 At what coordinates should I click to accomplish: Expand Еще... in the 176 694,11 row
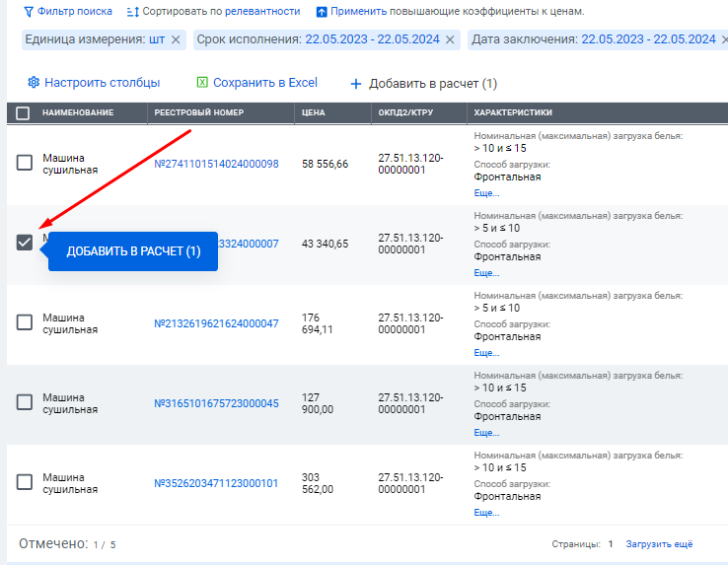coord(486,353)
